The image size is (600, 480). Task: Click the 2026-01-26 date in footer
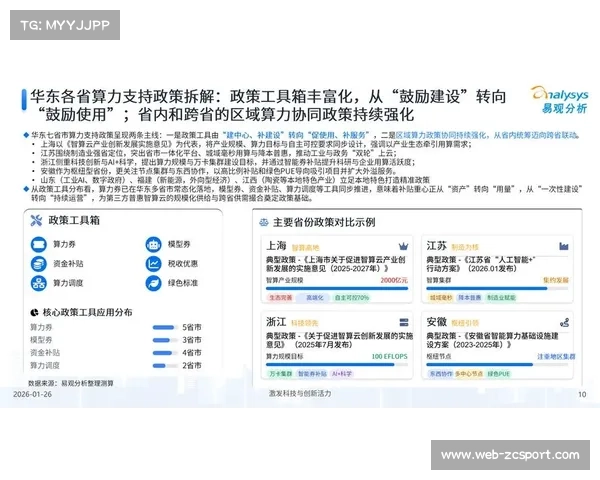tap(33, 394)
